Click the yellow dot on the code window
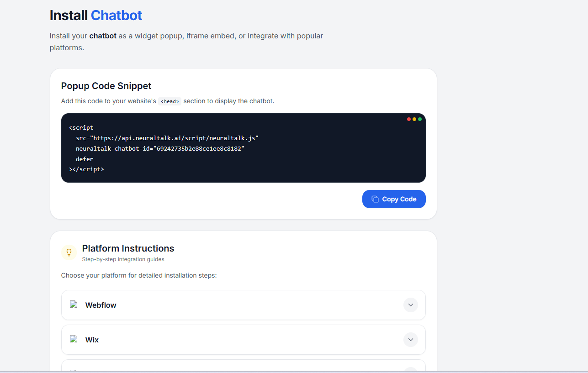The image size is (588, 373). tap(414, 119)
